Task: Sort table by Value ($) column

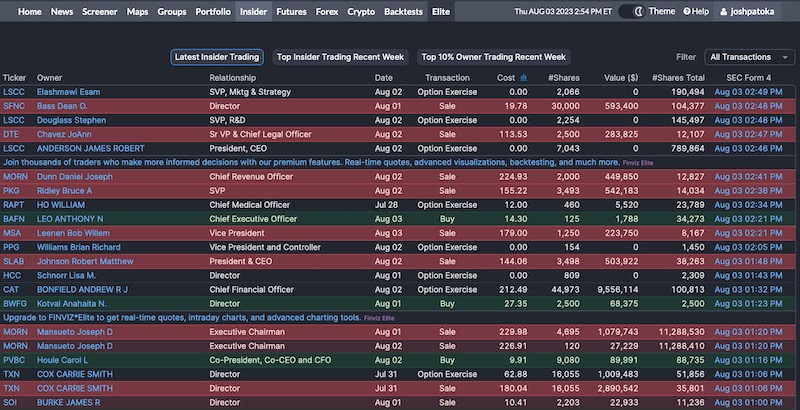Action: click(619, 78)
